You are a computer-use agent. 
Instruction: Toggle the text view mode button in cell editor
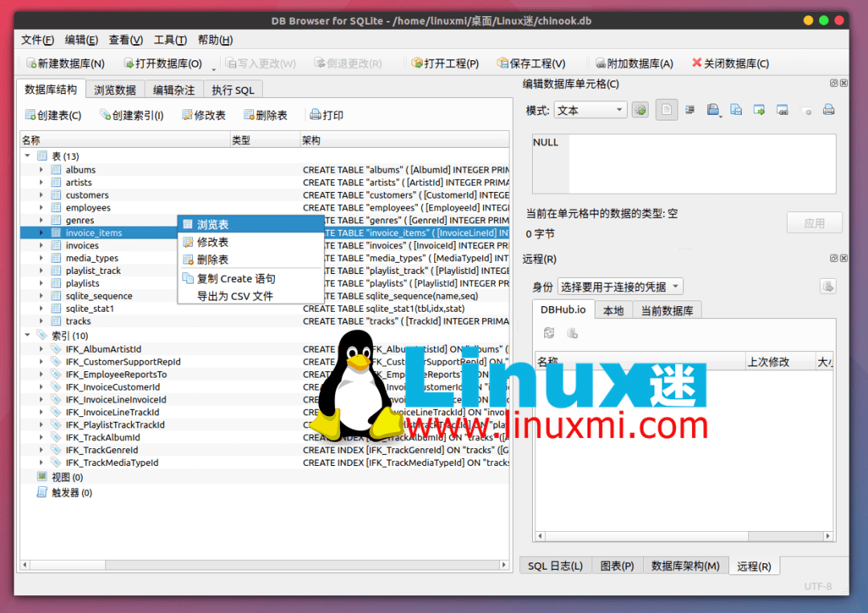[x=666, y=109]
